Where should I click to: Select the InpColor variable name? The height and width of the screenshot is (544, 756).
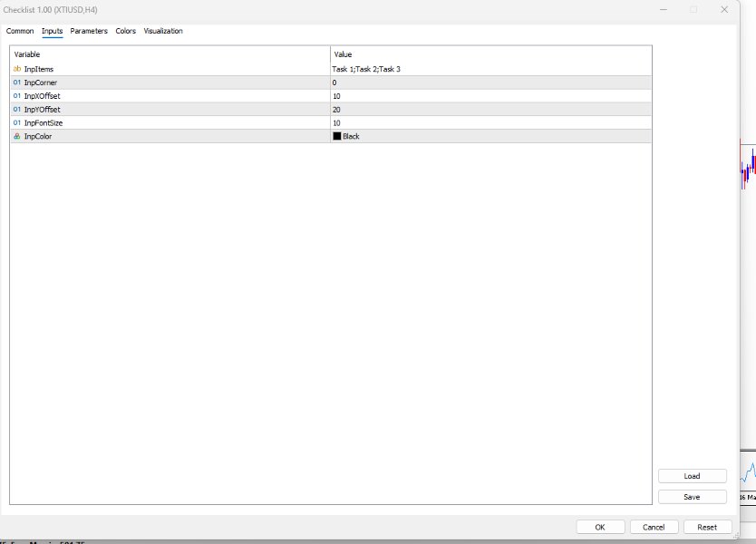click(37, 137)
